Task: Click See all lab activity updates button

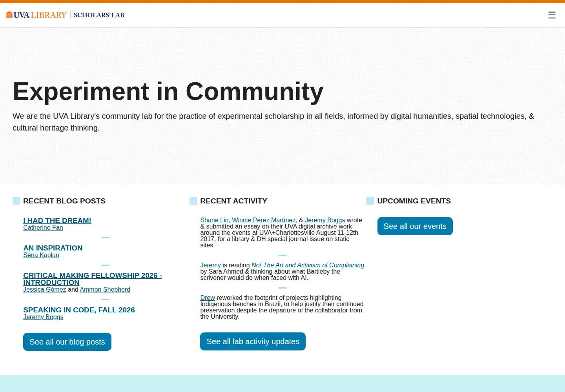Action: (x=253, y=341)
